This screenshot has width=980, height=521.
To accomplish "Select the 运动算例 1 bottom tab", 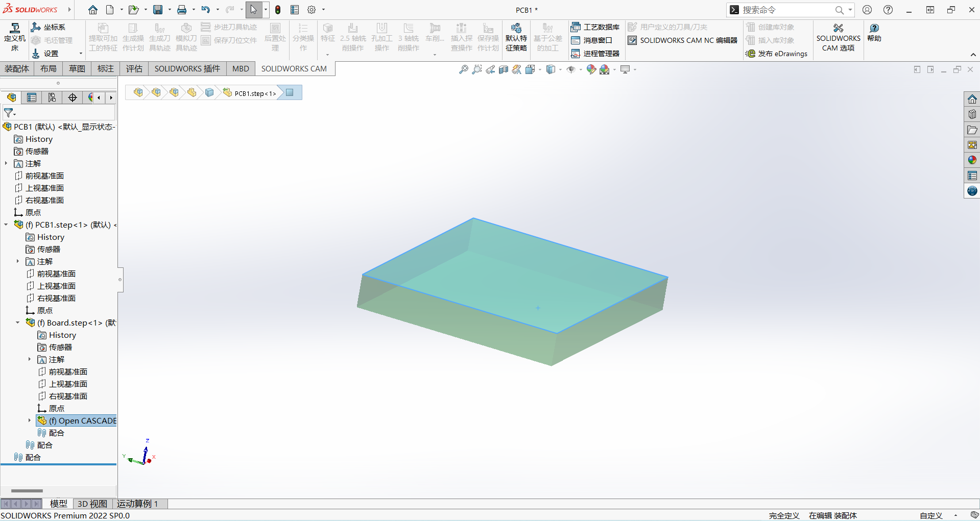I will click(x=137, y=504).
